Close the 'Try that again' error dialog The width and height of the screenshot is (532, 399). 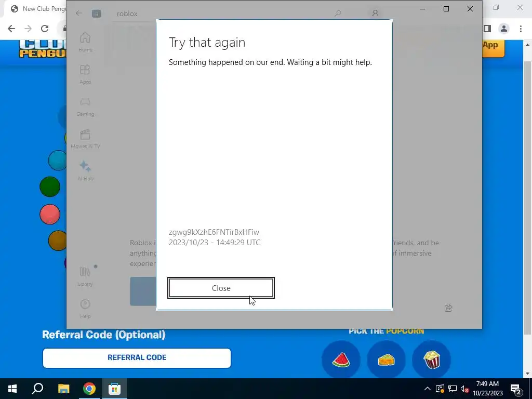(x=221, y=288)
